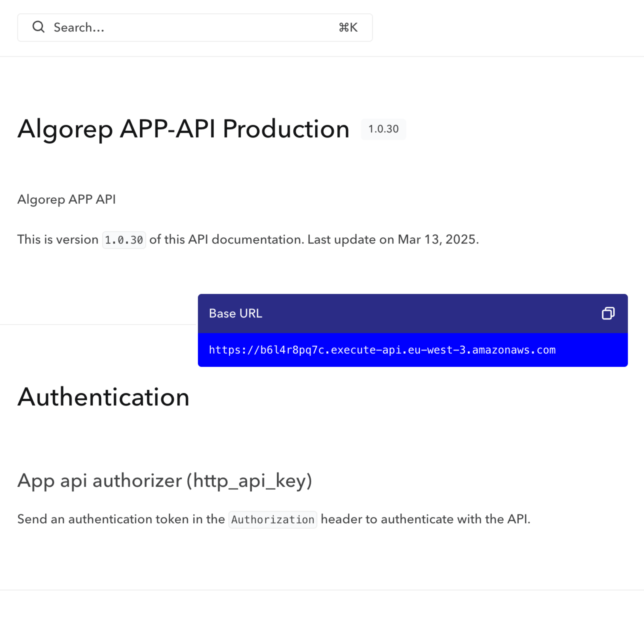This screenshot has width=644, height=644.
Task: Click the "Last update on Mar 13, 2025" text
Action: (x=393, y=239)
